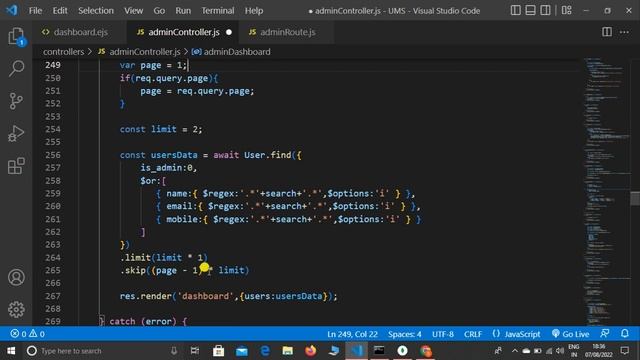
Task: Show hidden system tray icons
Action: point(514,351)
